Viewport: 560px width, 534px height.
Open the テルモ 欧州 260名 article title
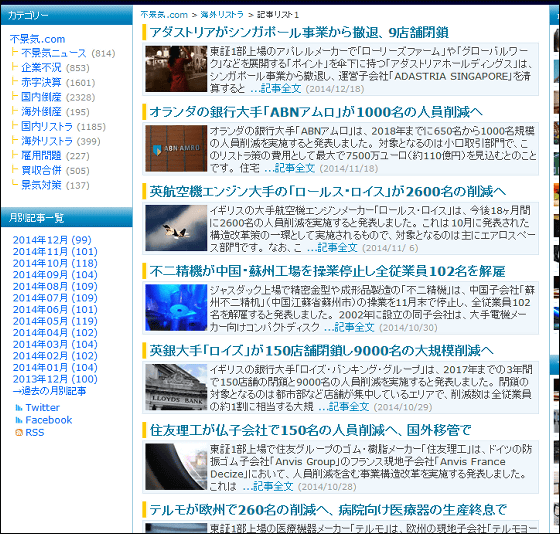328,510
